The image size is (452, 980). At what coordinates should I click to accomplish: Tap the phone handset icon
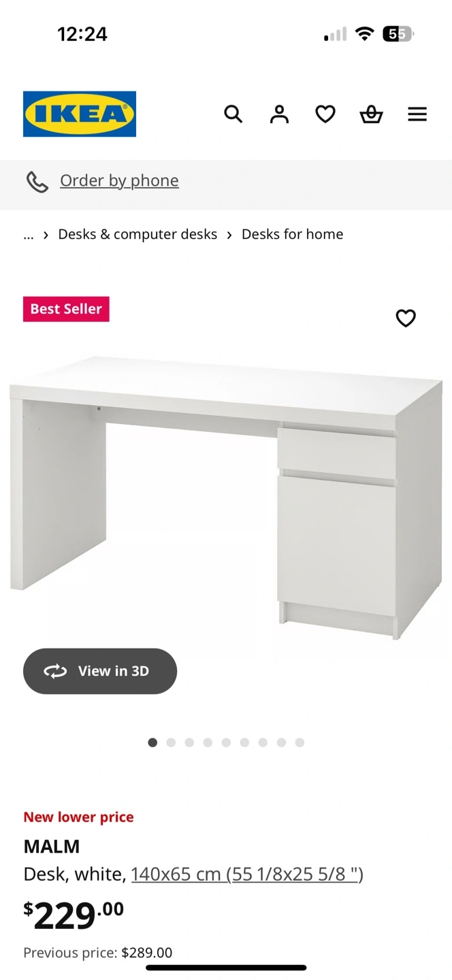(x=37, y=182)
